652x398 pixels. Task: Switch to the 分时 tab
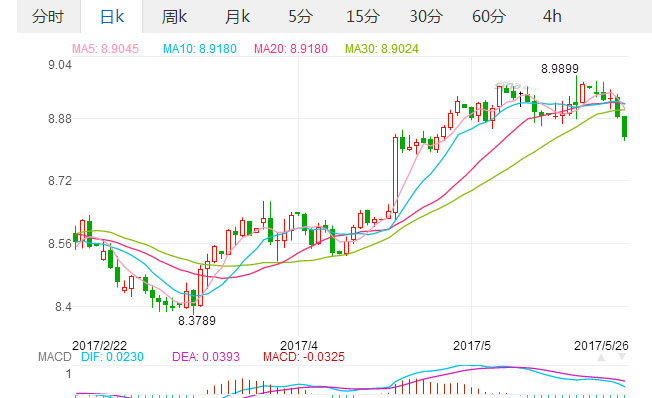48,16
